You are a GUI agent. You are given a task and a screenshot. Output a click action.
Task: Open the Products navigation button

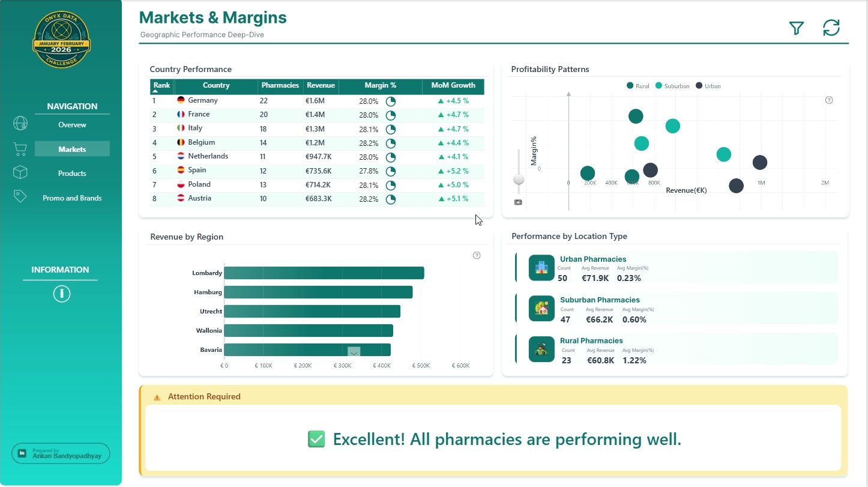pos(72,174)
